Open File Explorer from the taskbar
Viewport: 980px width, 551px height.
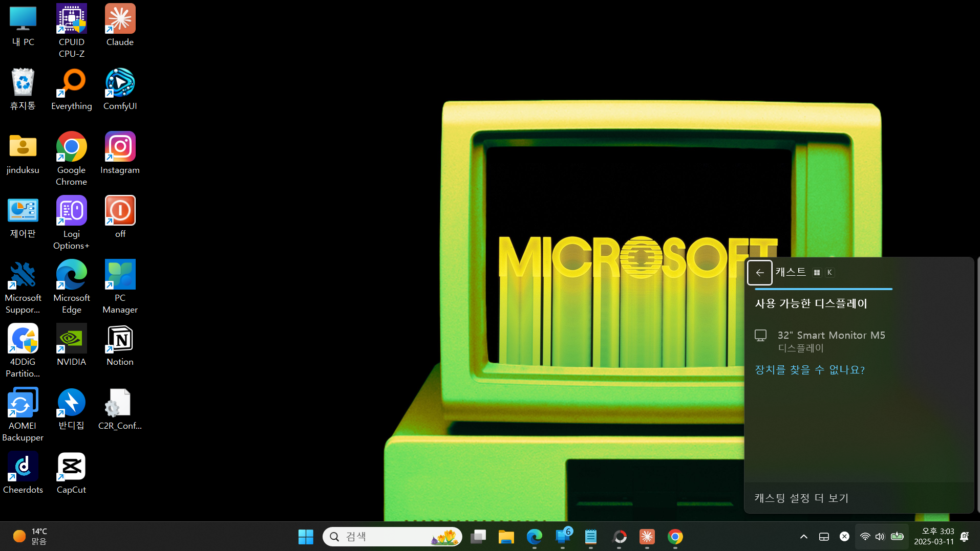pyautogui.click(x=506, y=537)
